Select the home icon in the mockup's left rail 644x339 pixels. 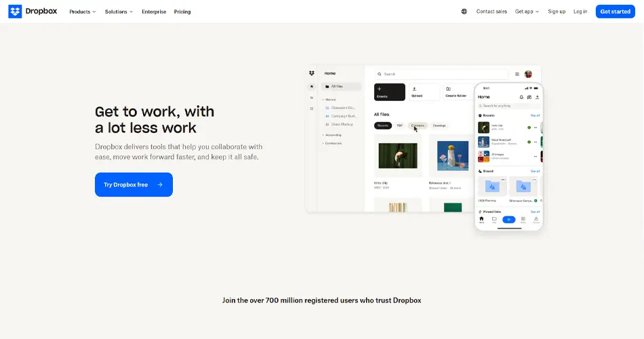pos(312,86)
